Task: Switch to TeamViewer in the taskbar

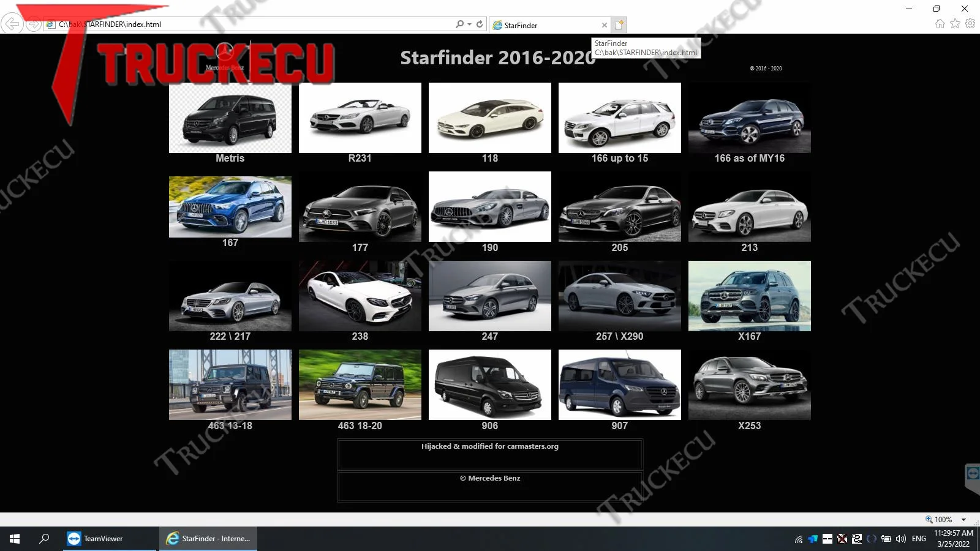Action: tap(110, 539)
